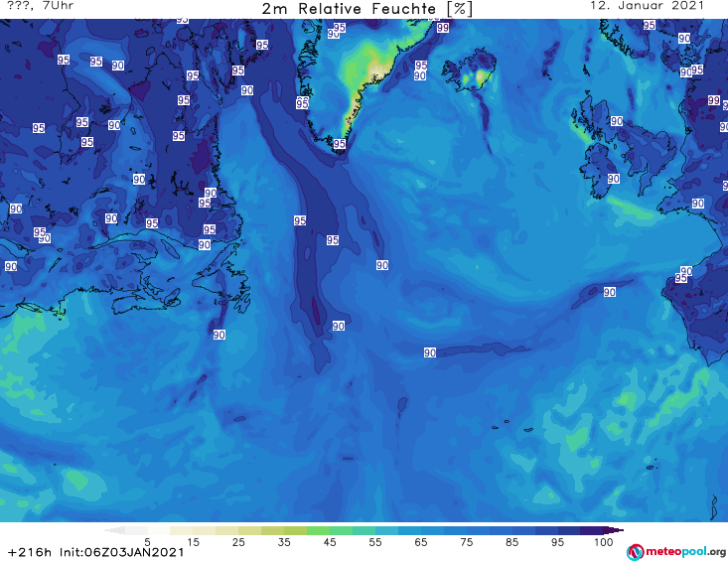Click the '25' value on the color scale
Image resolution: width=728 pixels, height=562 pixels.
tap(238, 542)
